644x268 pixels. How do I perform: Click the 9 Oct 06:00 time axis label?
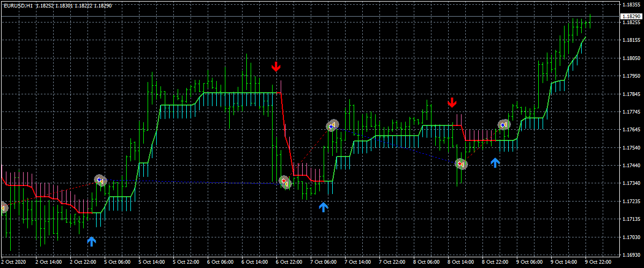[x=530, y=263]
